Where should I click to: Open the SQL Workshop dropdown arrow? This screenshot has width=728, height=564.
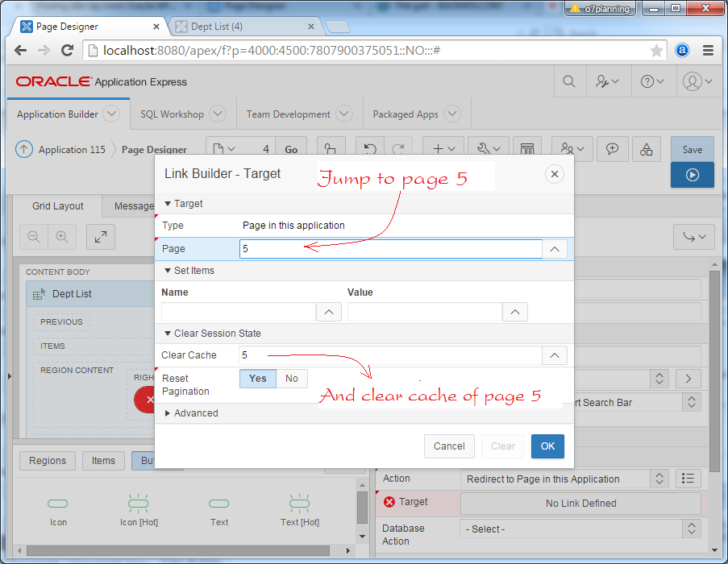(218, 114)
